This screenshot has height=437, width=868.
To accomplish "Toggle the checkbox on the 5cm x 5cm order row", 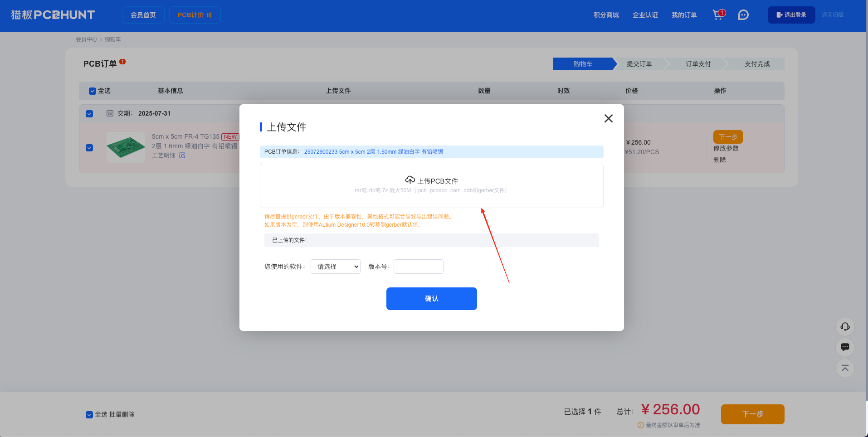I will pos(89,147).
